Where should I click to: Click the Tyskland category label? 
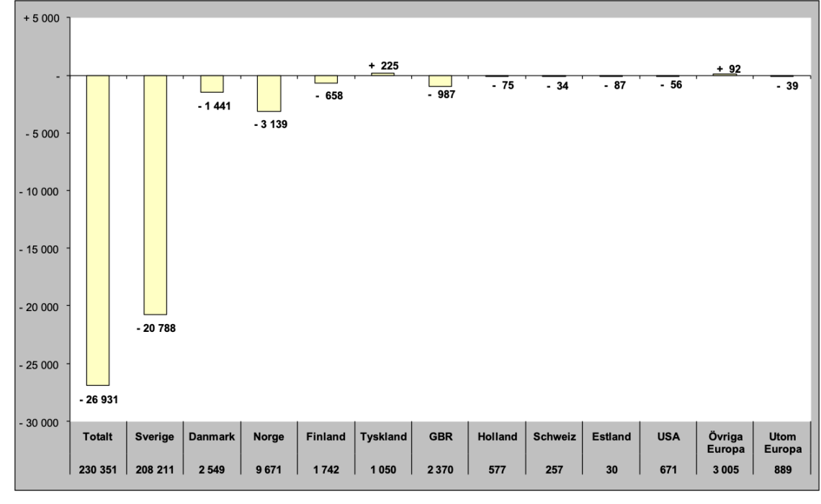click(383, 437)
